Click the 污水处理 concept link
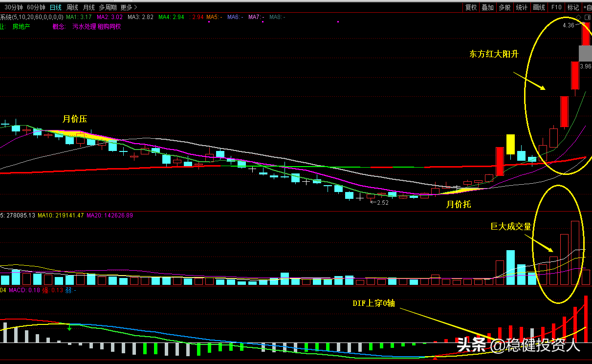592x364 pixels. pos(84,26)
